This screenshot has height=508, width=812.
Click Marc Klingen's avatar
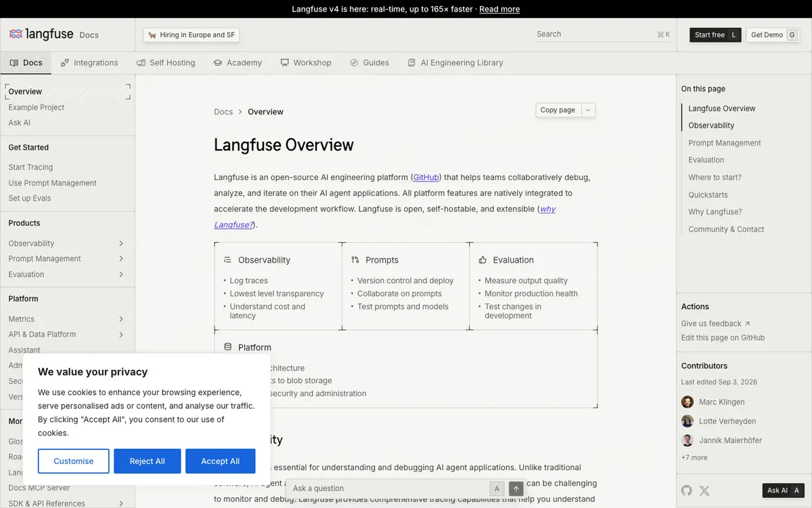687,402
